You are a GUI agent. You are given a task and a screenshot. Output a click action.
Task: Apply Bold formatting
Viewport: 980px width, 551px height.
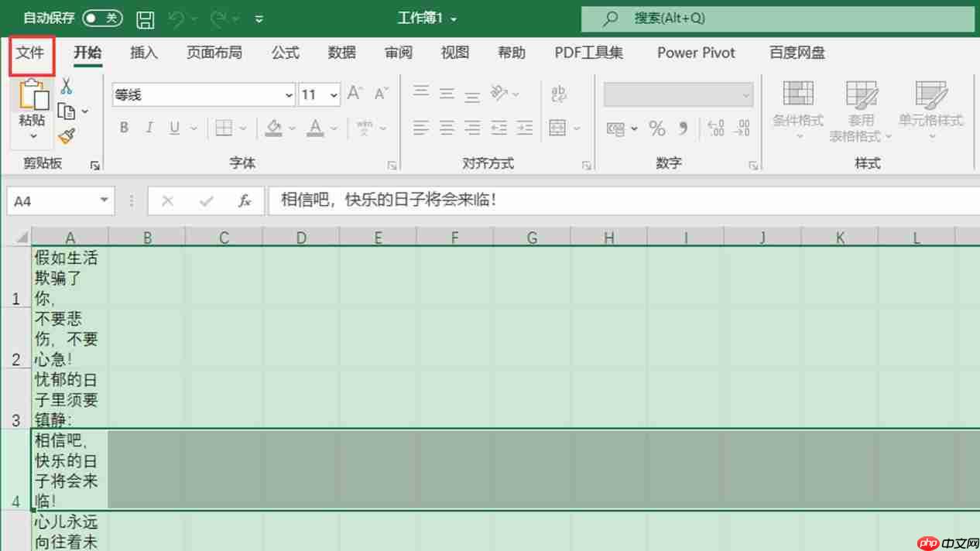124,128
